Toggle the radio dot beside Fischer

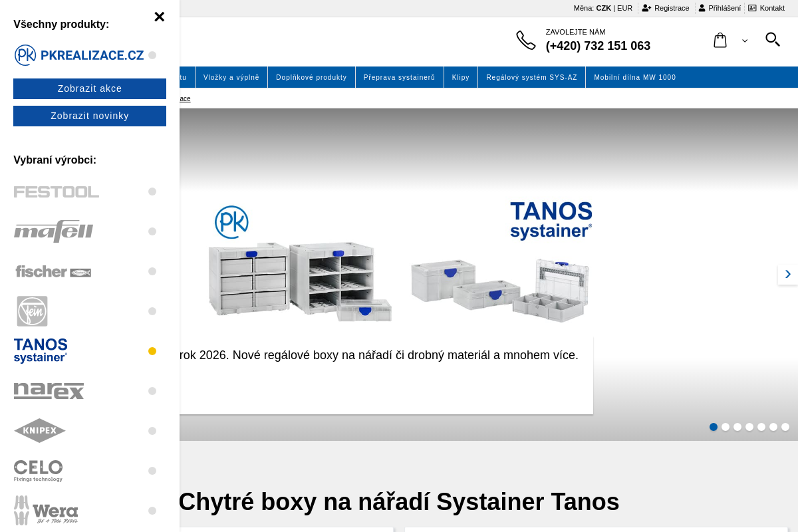[x=152, y=271]
